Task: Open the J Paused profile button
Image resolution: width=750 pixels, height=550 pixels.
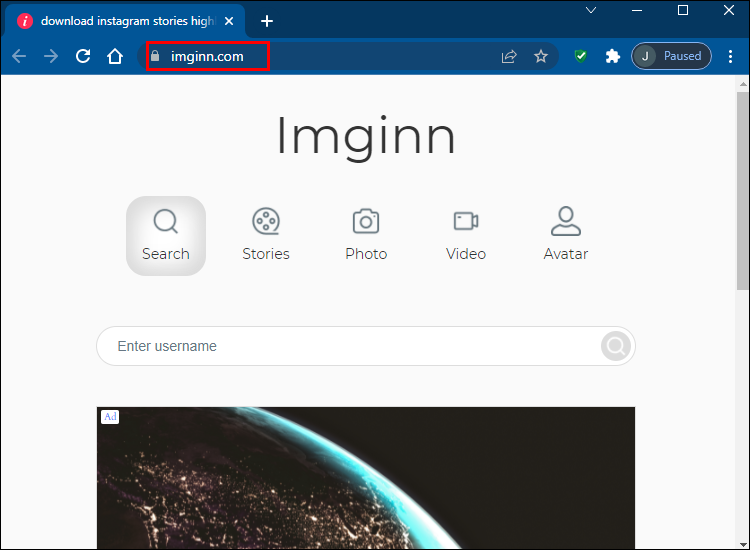Action: click(x=672, y=56)
